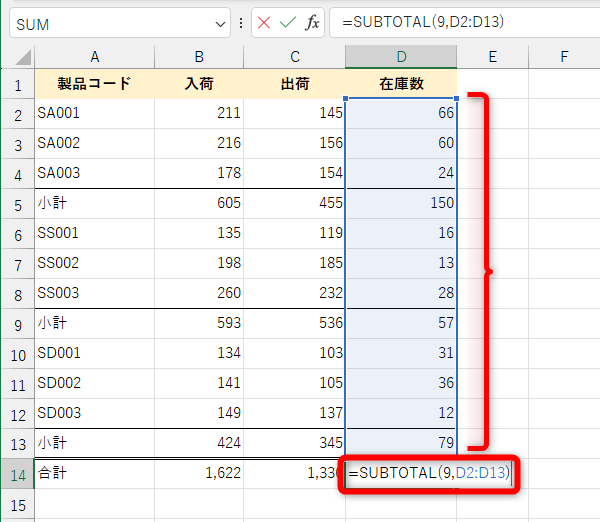Select column B header
The height and width of the screenshot is (522, 600).
(x=199, y=57)
